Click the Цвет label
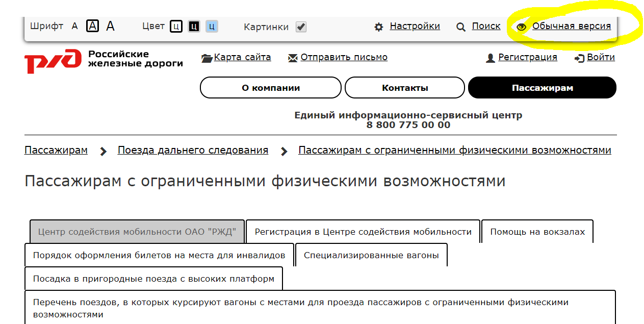 tap(153, 26)
